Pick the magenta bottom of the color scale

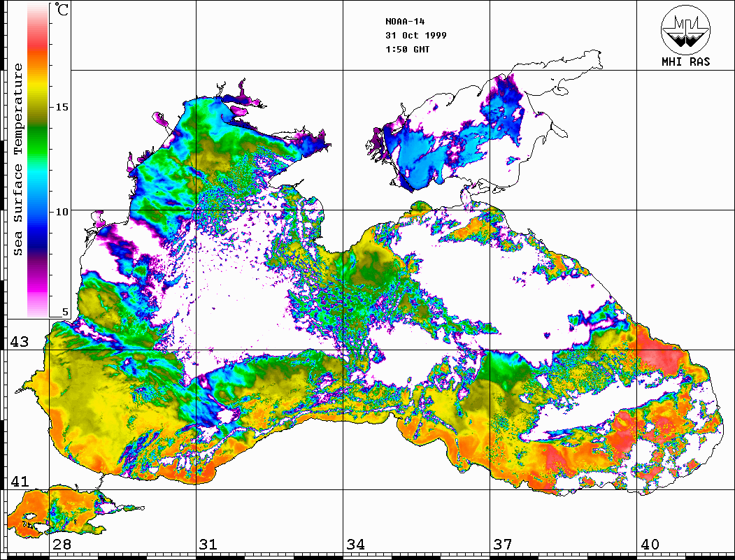point(38,288)
